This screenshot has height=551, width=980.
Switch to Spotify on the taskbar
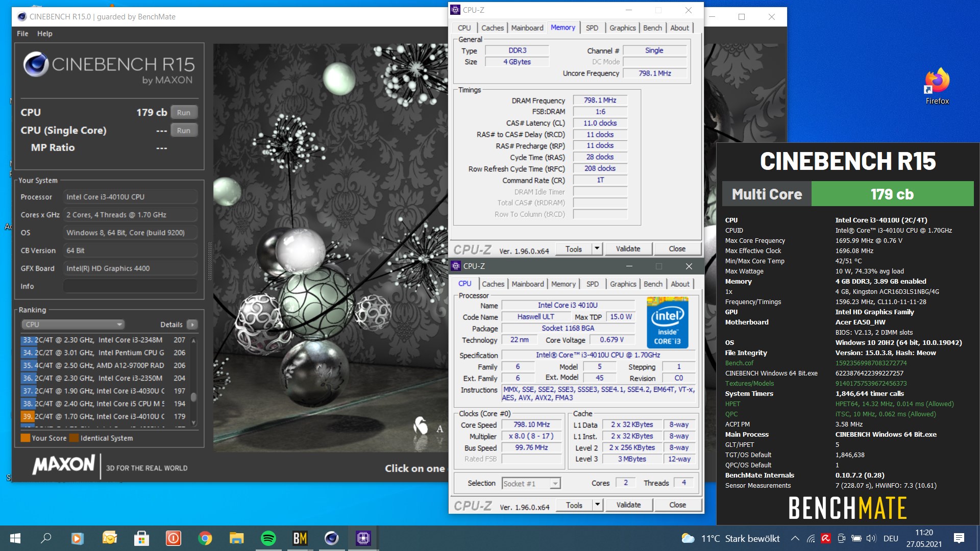coord(268,538)
